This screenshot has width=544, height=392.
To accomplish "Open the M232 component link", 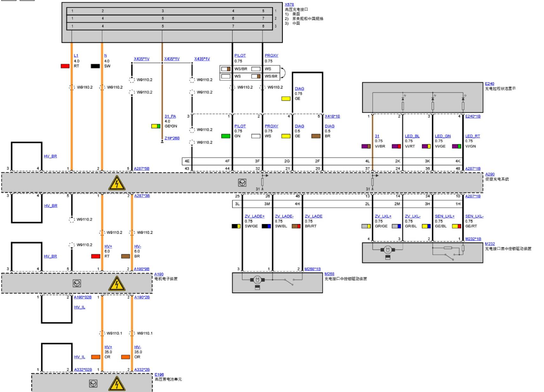I will point(490,244).
